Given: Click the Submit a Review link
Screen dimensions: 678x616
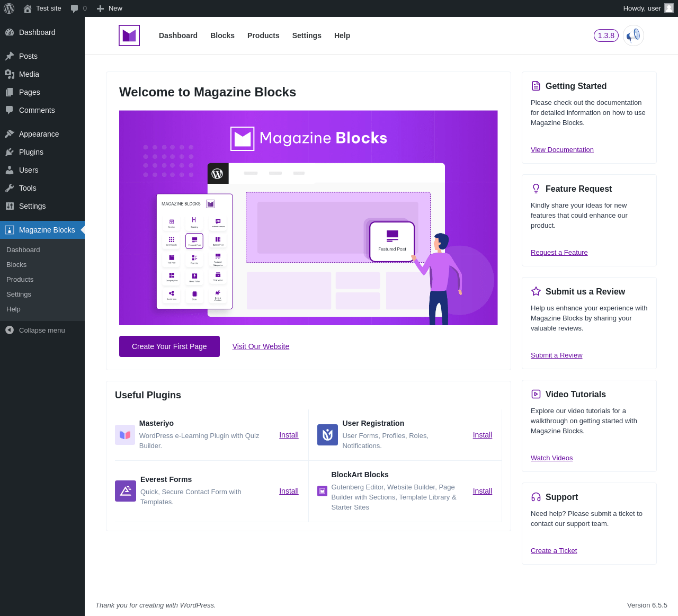Looking at the screenshot, I should [x=556, y=355].
